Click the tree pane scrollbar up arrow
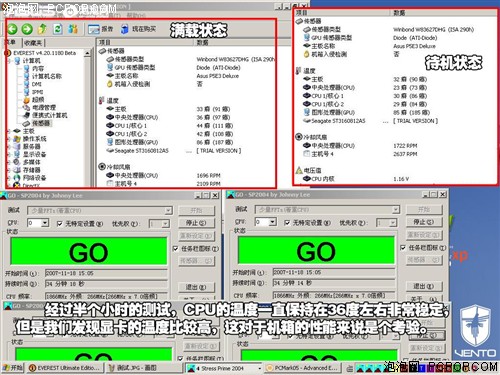The height and width of the screenshot is (375, 500). 87,53
